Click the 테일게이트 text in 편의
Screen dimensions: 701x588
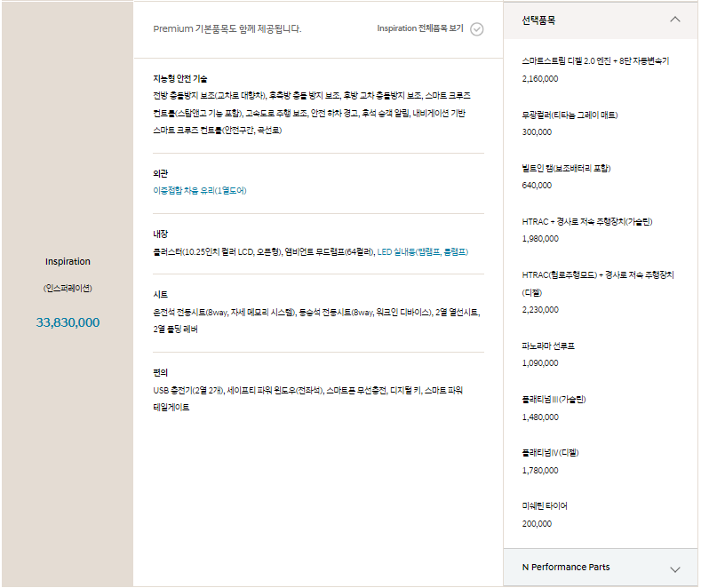coord(171,408)
